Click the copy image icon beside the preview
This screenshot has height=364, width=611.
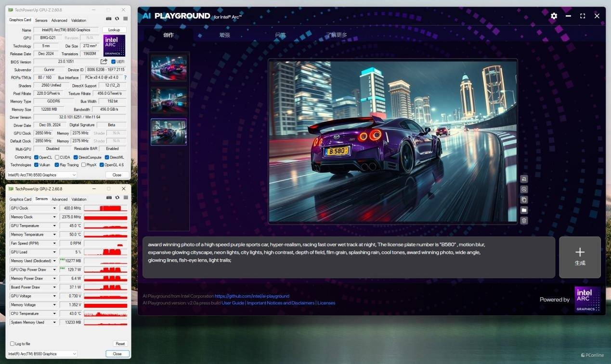(524, 200)
